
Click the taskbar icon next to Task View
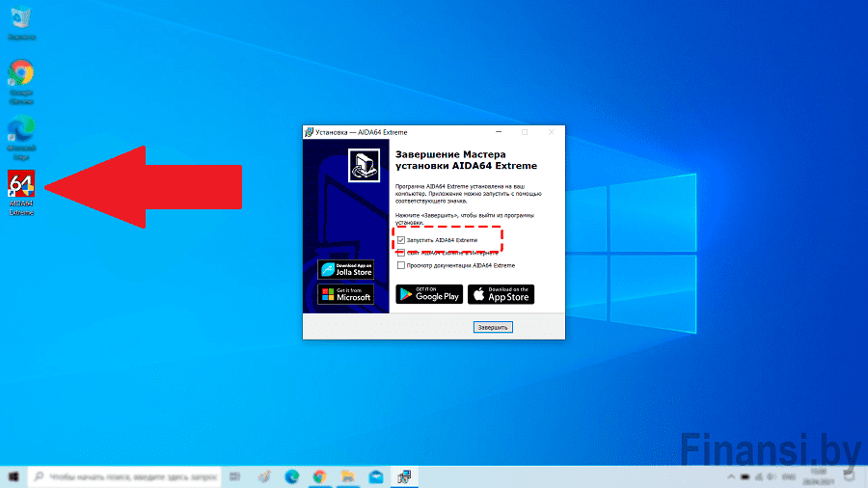(x=264, y=477)
